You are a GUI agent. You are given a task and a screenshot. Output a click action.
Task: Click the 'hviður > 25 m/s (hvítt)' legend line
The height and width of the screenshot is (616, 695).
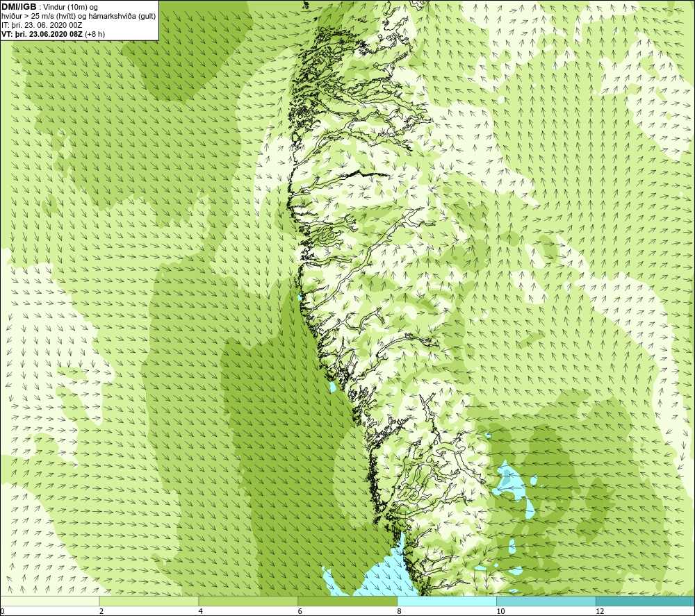[79, 17]
